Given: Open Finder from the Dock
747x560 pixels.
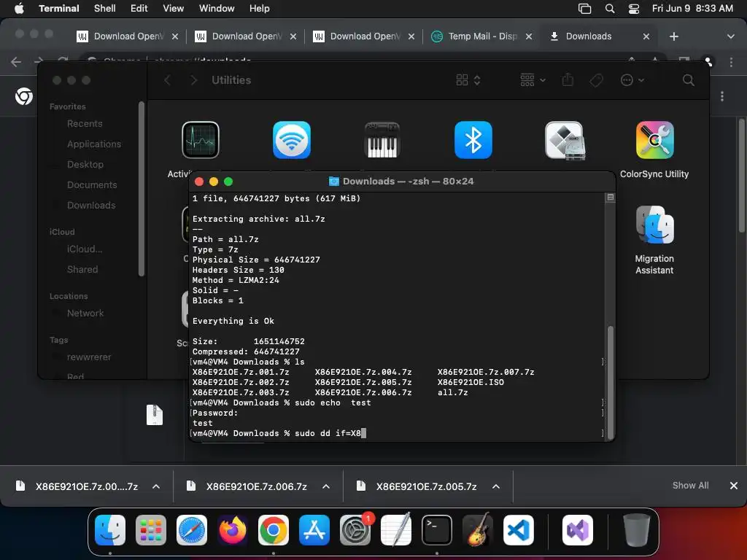Looking at the screenshot, I should 110,530.
